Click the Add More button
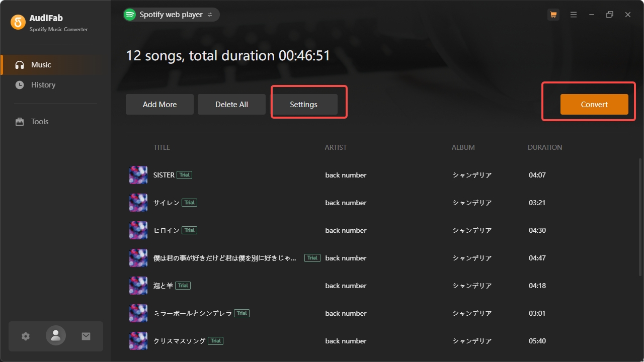The image size is (644, 362). coord(159,104)
